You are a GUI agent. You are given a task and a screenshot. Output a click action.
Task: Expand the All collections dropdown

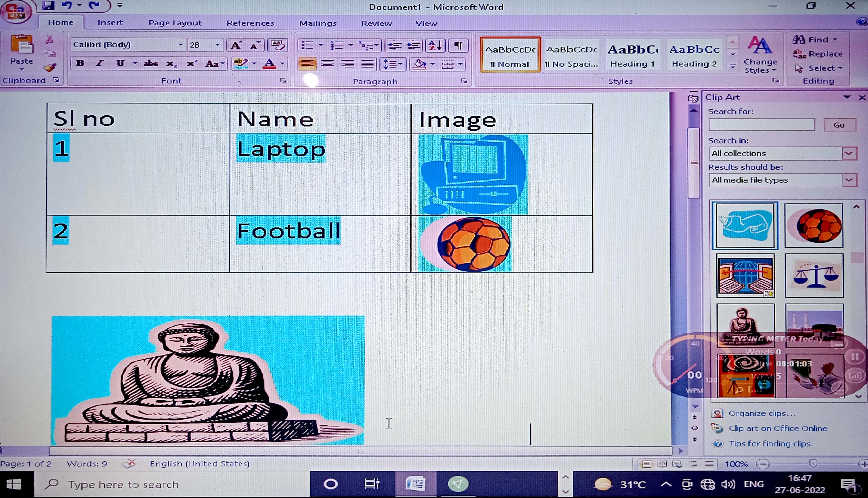tap(849, 153)
